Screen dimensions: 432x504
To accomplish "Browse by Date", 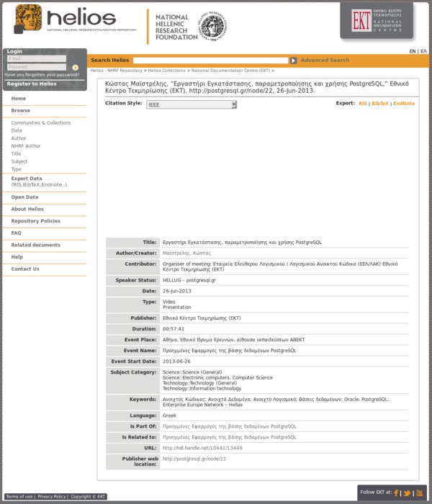I will pos(17,130).
